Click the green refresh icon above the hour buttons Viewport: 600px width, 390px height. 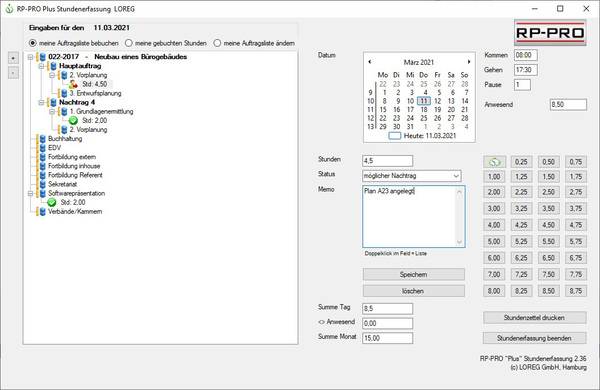tap(494, 162)
